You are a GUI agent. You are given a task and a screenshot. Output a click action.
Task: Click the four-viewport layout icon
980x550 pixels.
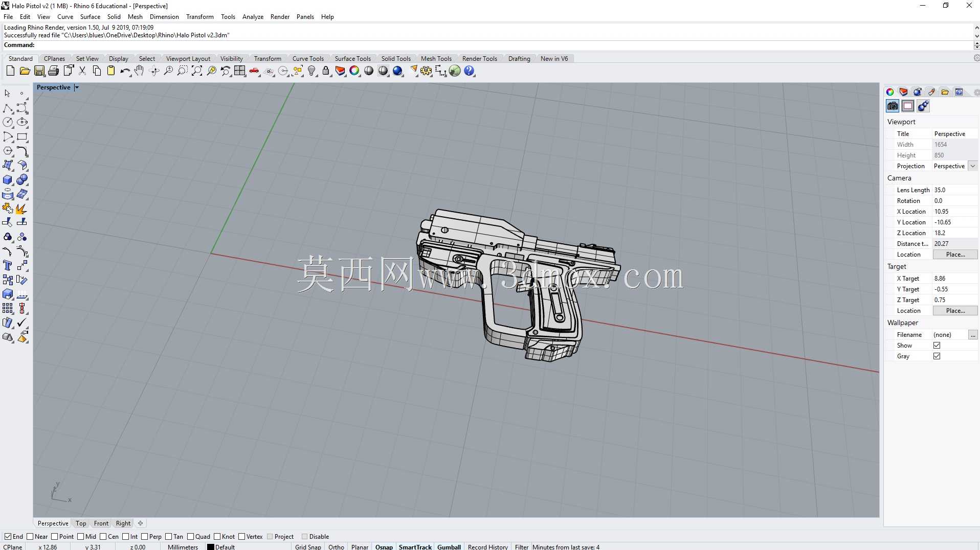[240, 71]
